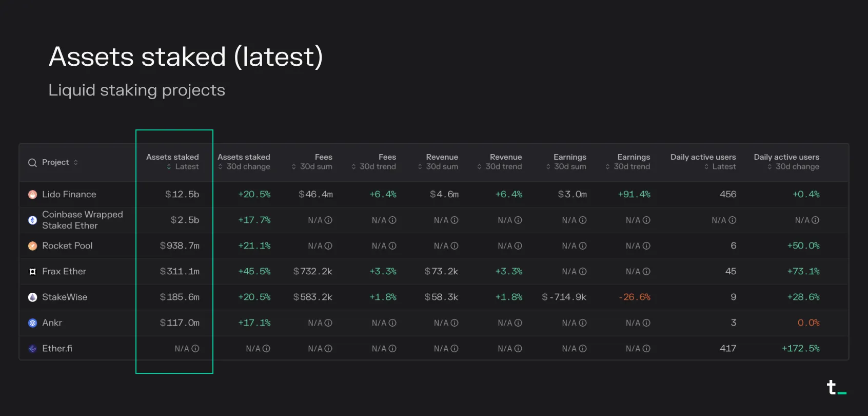
Task: Open the Lido Finance project
Action: [x=69, y=195]
